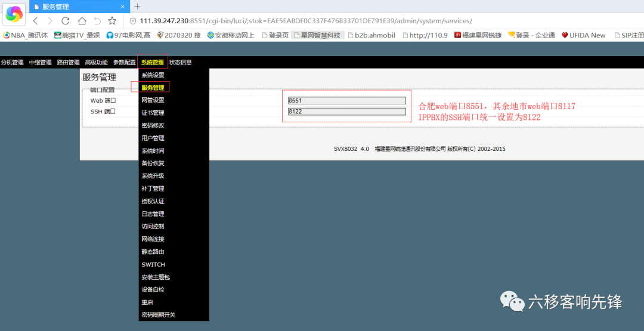
Task: Click the 服务管理 page heading
Action: click(x=99, y=77)
